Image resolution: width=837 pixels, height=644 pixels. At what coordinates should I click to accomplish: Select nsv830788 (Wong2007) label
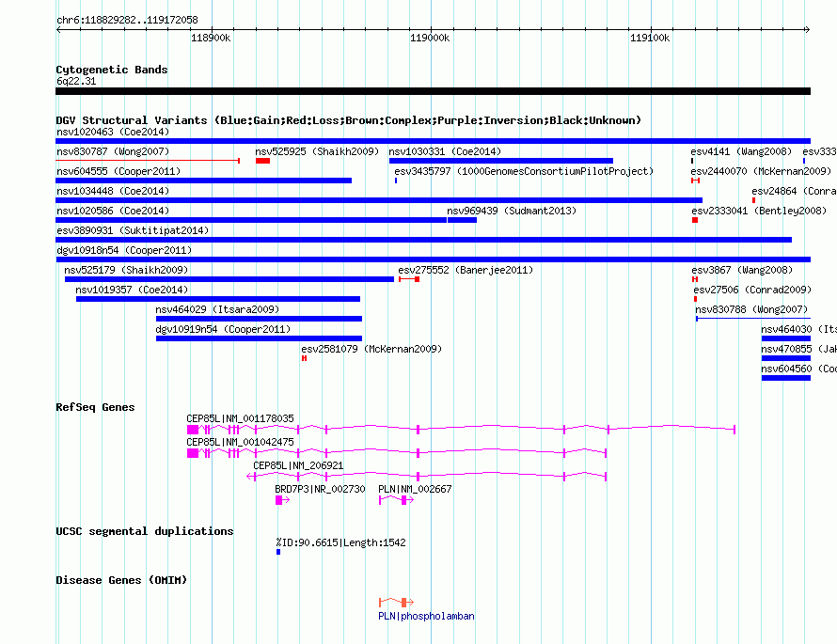[x=751, y=309]
